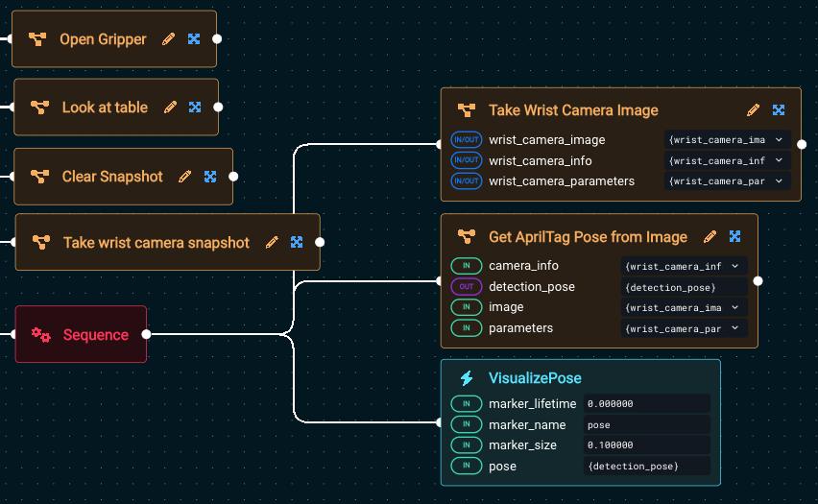Click the marker_lifetime port label
This screenshot has width=818, height=504.
click(x=532, y=404)
